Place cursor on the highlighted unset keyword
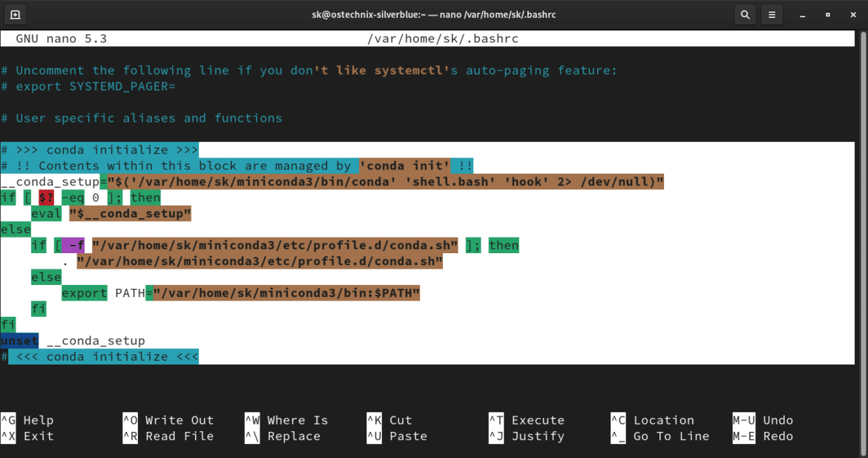Viewport: 868px width, 458px height. [x=18, y=340]
